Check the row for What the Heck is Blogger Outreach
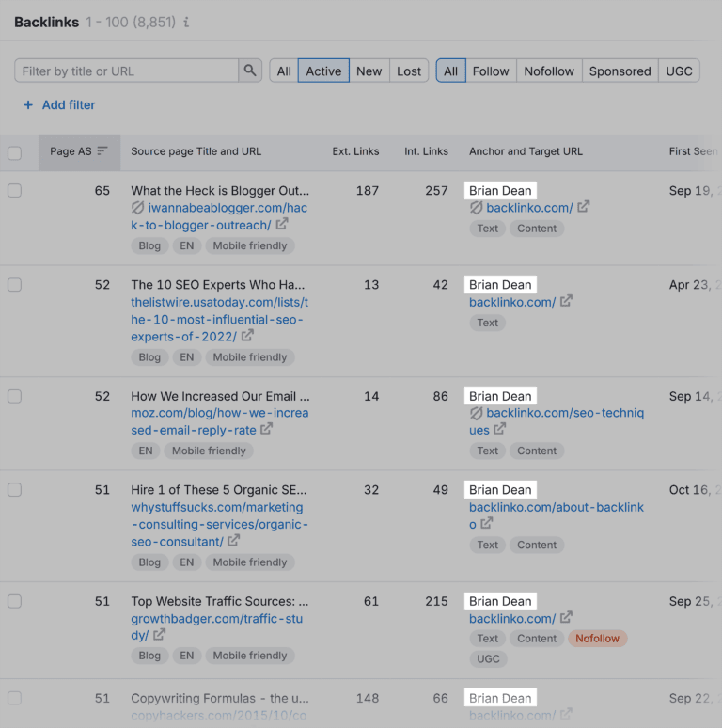Viewport: 722px width, 728px height. [x=14, y=190]
